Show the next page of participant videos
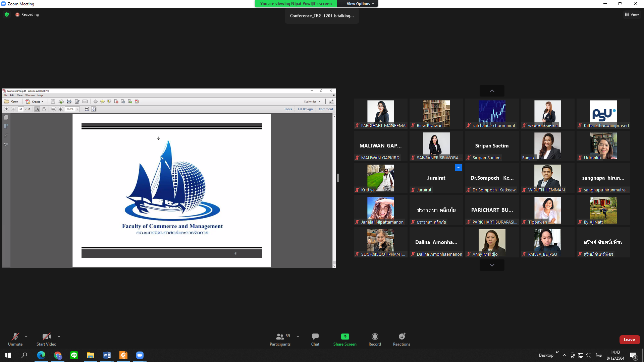This screenshot has height=362, width=644. point(492,265)
